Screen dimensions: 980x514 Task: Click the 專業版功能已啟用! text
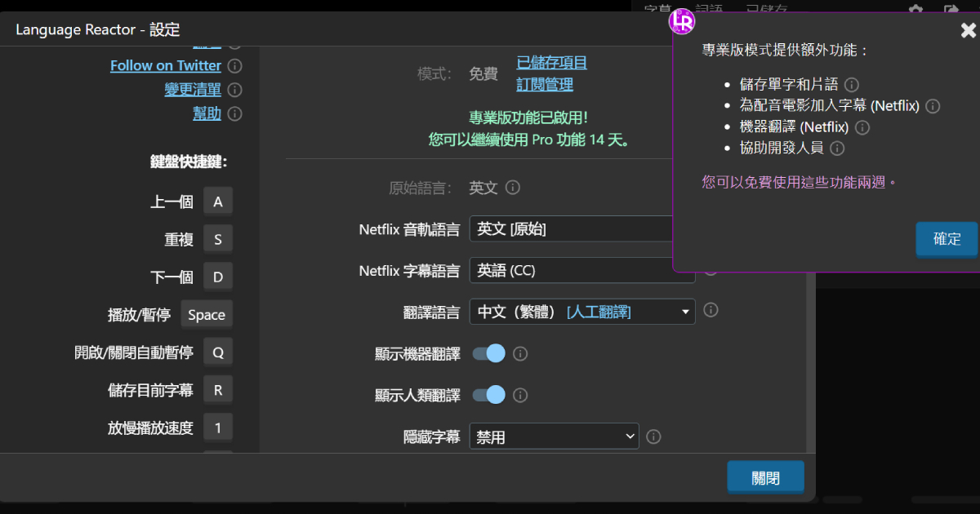pos(528,117)
